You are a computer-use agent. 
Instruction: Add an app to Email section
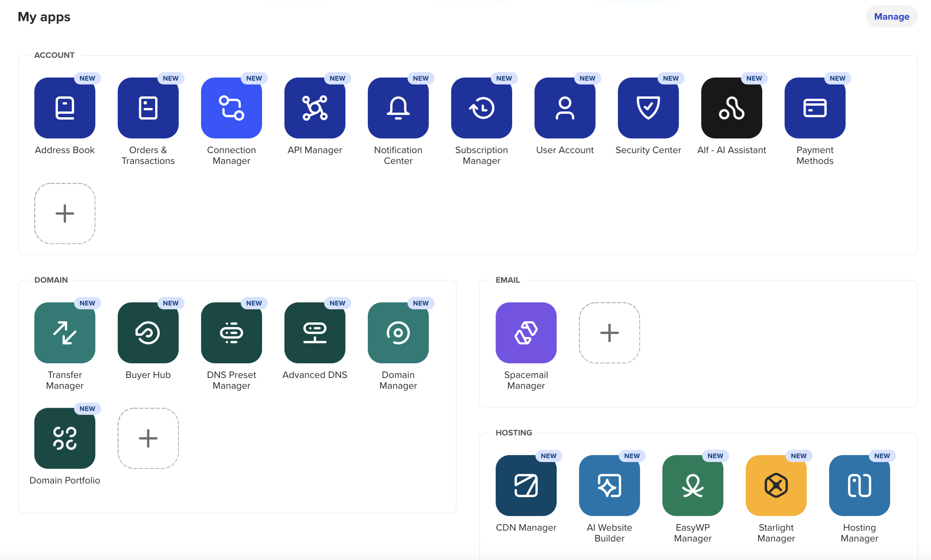click(609, 333)
